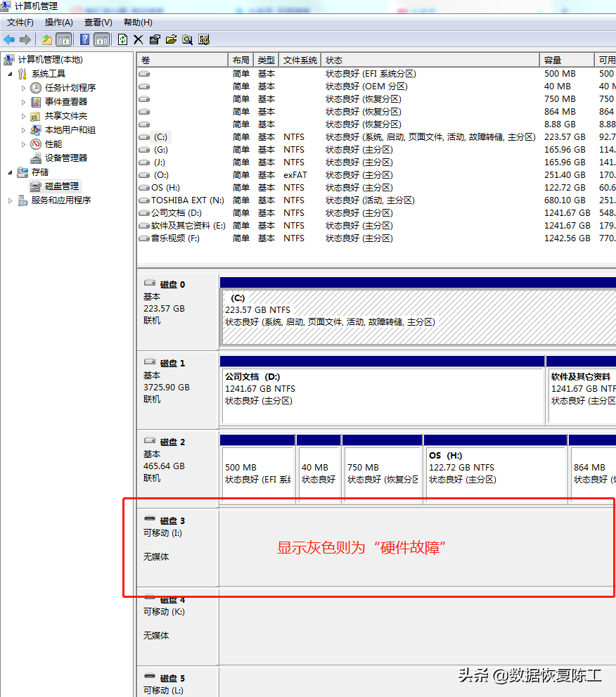Select the OS (H:) volume row

(x=376, y=188)
